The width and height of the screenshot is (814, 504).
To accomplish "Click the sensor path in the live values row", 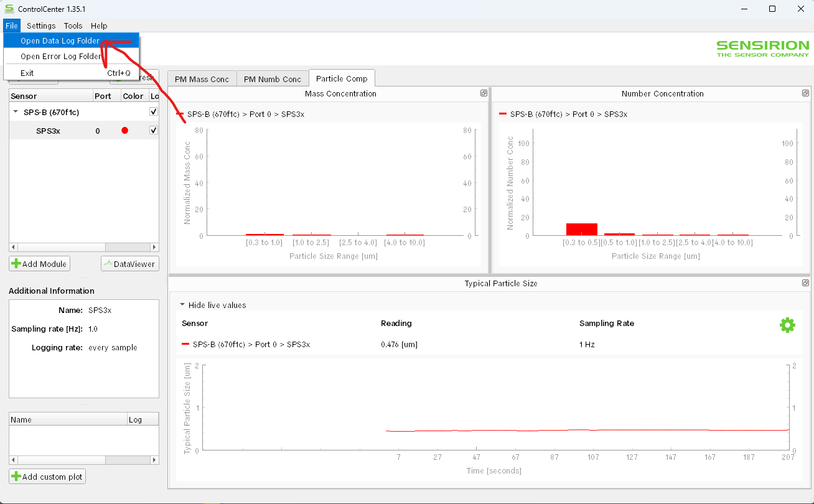I will coord(251,344).
